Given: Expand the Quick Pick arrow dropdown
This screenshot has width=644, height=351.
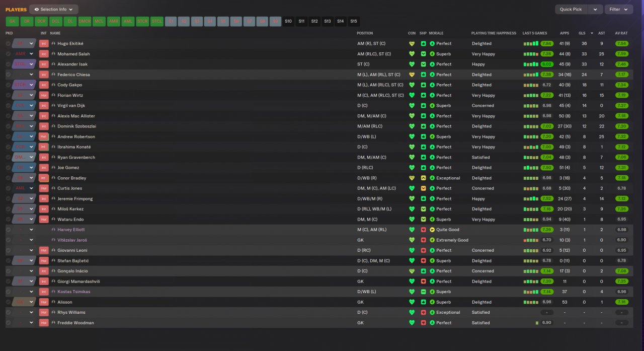Looking at the screenshot, I should coord(596,9).
